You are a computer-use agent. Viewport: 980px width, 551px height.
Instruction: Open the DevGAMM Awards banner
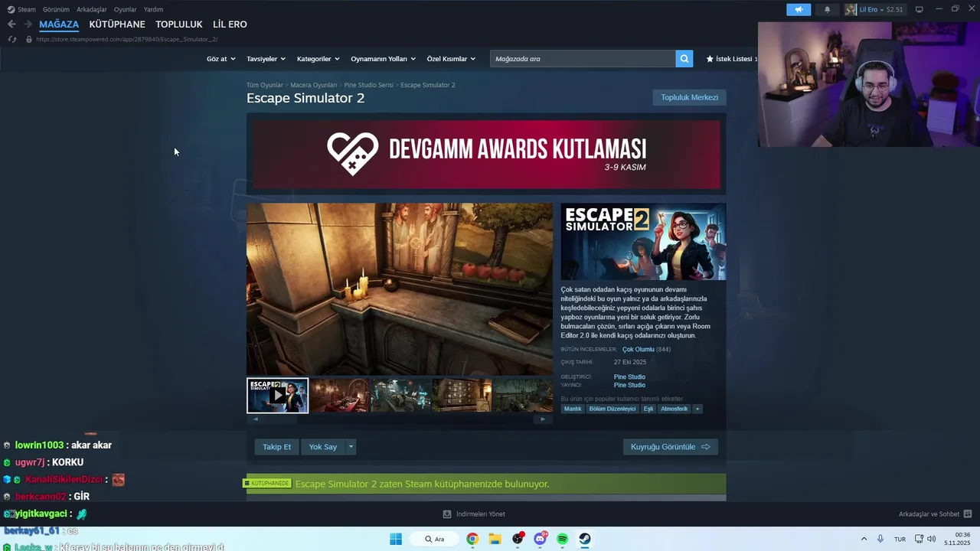[x=486, y=154]
